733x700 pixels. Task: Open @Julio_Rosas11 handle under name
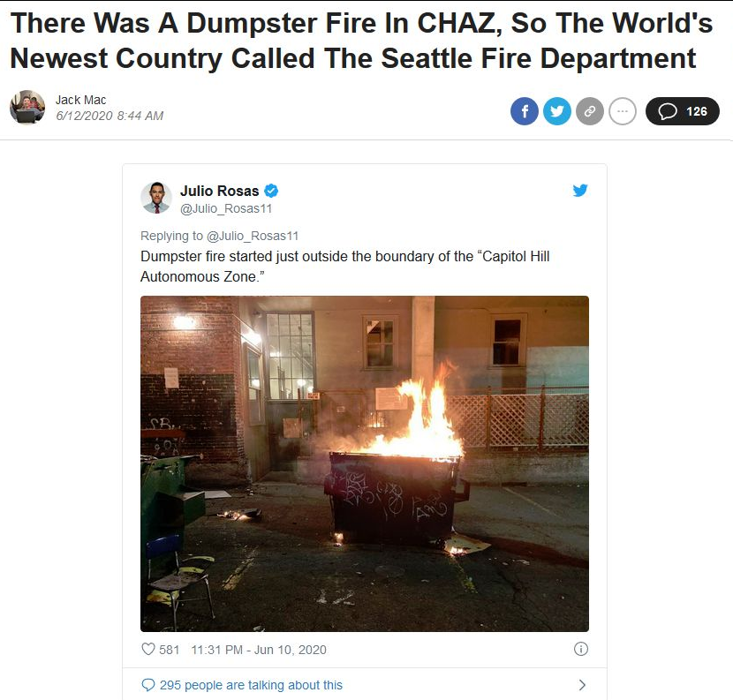click(226, 208)
